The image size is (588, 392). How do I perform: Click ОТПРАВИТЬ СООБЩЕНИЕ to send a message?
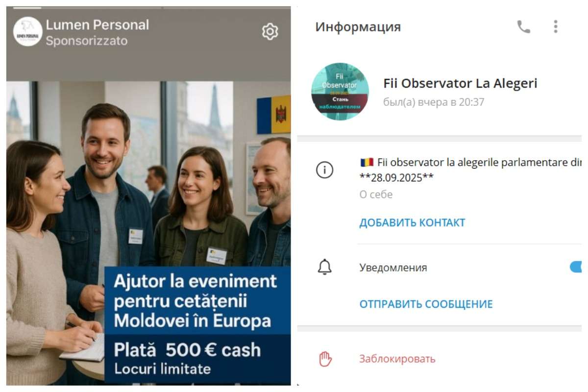click(x=426, y=304)
